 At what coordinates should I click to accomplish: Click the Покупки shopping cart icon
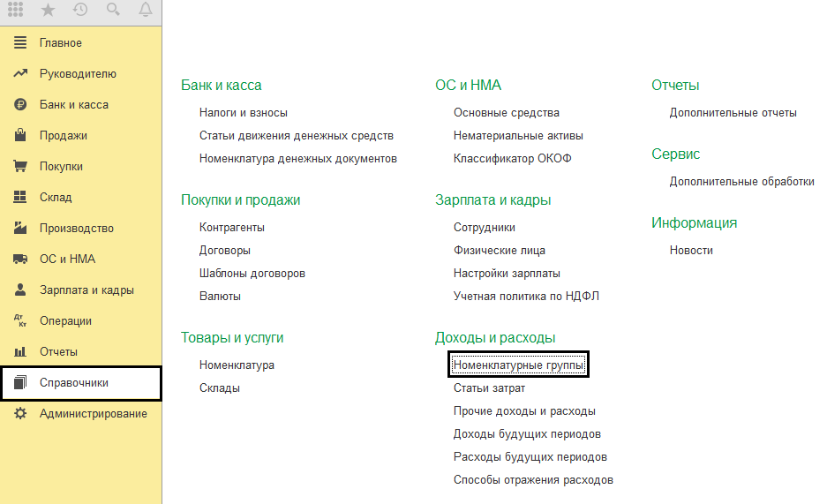tap(20, 167)
